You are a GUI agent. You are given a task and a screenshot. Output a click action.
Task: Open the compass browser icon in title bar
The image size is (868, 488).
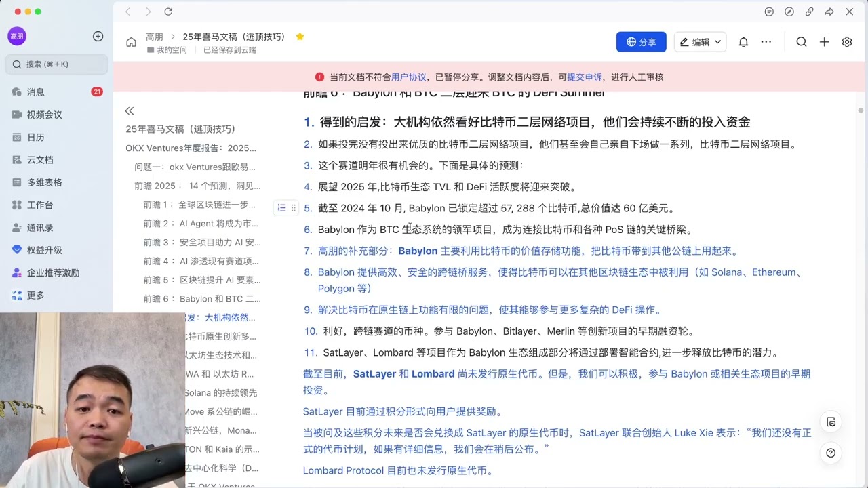pos(789,12)
